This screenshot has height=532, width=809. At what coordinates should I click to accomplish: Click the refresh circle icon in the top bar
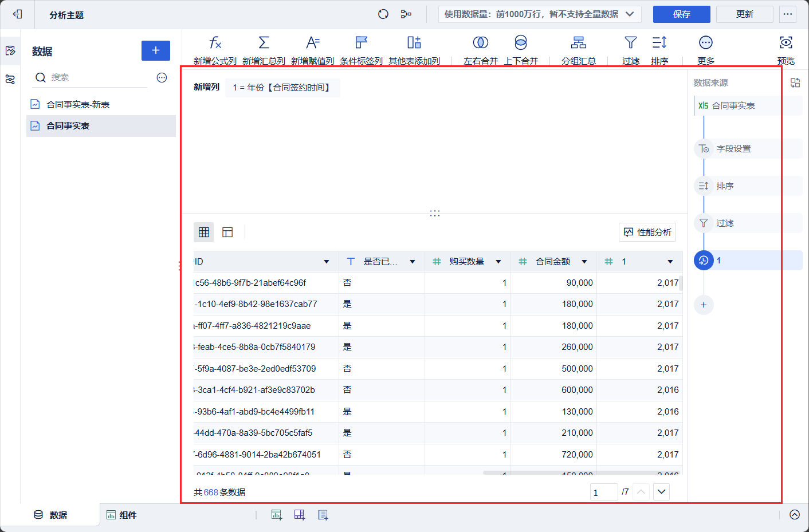point(383,14)
